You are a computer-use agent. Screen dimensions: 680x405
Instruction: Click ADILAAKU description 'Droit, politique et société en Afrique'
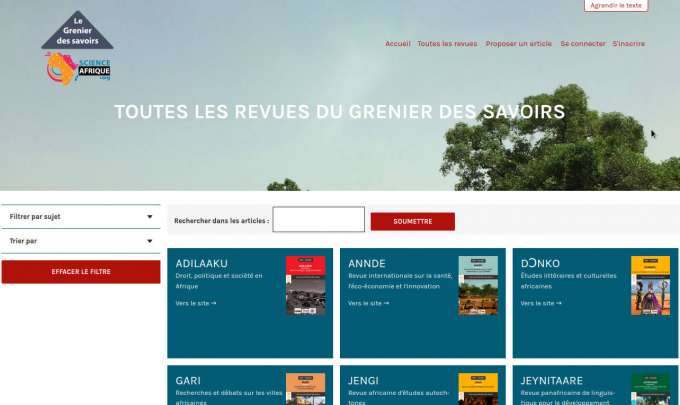coord(219,281)
